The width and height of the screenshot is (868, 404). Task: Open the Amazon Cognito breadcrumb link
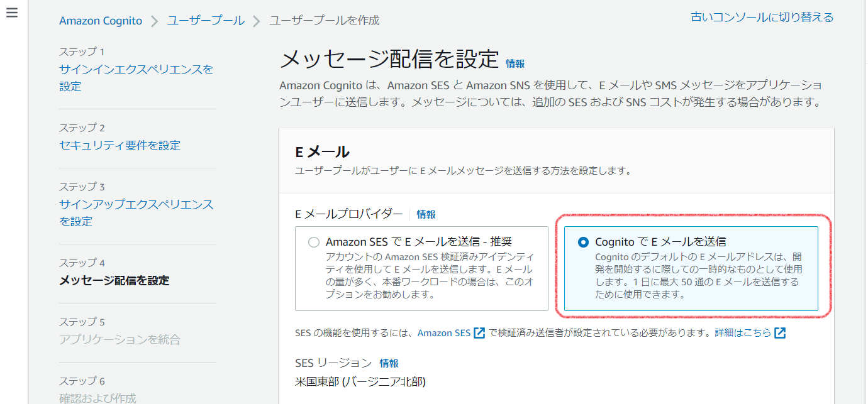[x=101, y=20]
